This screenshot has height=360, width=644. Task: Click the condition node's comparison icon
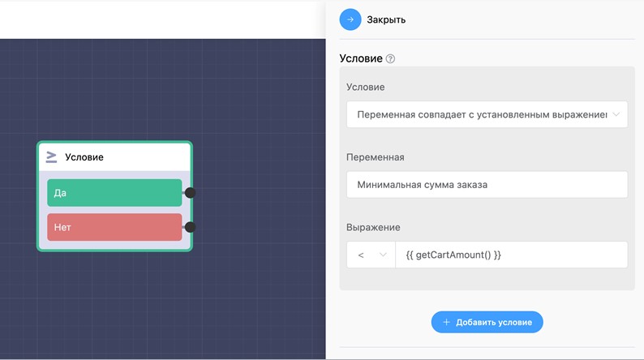coord(52,156)
